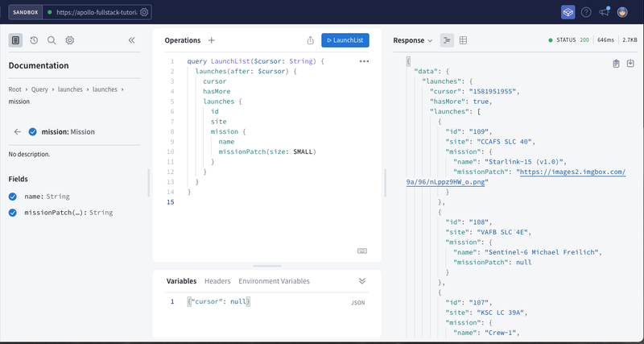Image resolution: width=644 pixels, height=344 pixels.
Task: Open the Response dropdown menu
Action: pos(413,40)
